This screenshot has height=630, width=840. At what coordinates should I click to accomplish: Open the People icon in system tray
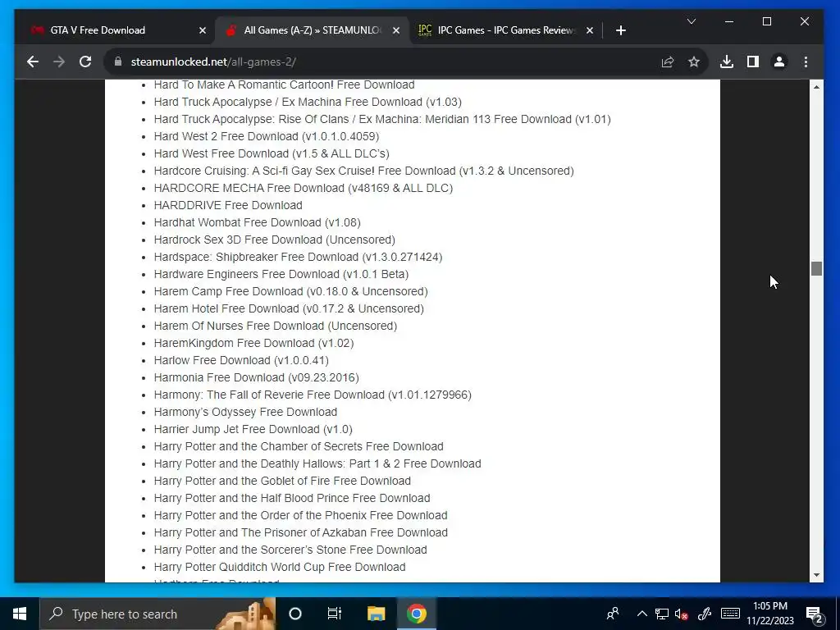(613, 614)
